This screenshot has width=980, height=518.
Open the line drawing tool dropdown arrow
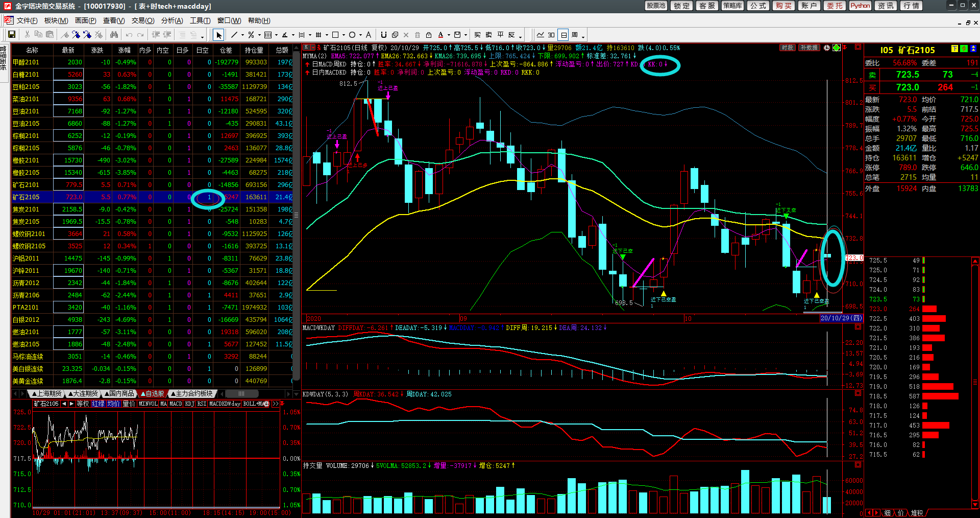point(242,35)
